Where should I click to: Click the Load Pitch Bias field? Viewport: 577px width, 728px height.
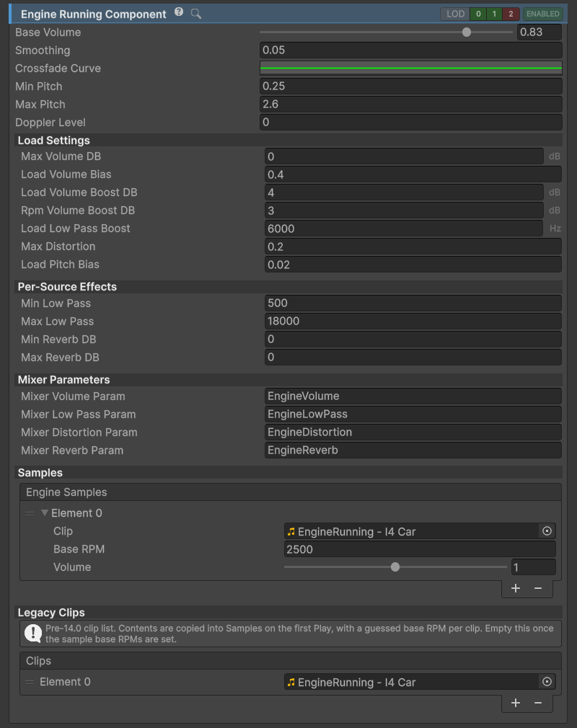(413, 265)
